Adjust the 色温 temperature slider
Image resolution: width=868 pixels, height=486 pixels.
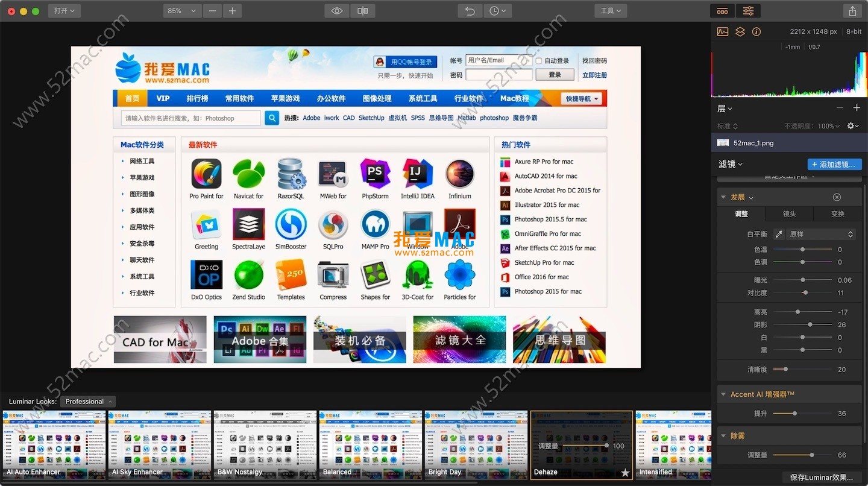tap(802, 249)
